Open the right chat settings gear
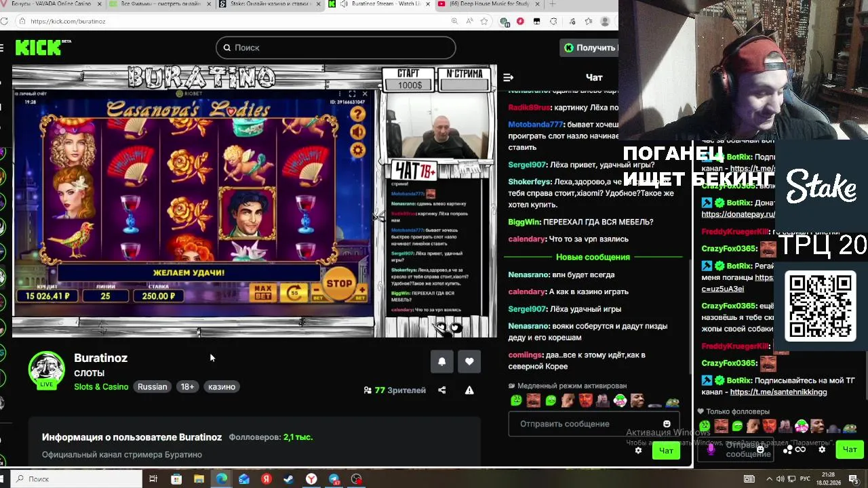Screen dimensions: 868x488 click(x=822, y=449)
